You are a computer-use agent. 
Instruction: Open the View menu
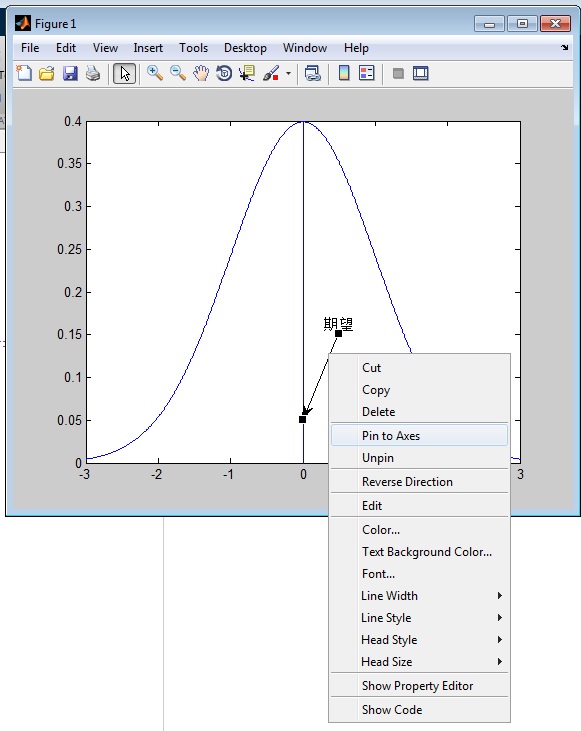[105, 48]
